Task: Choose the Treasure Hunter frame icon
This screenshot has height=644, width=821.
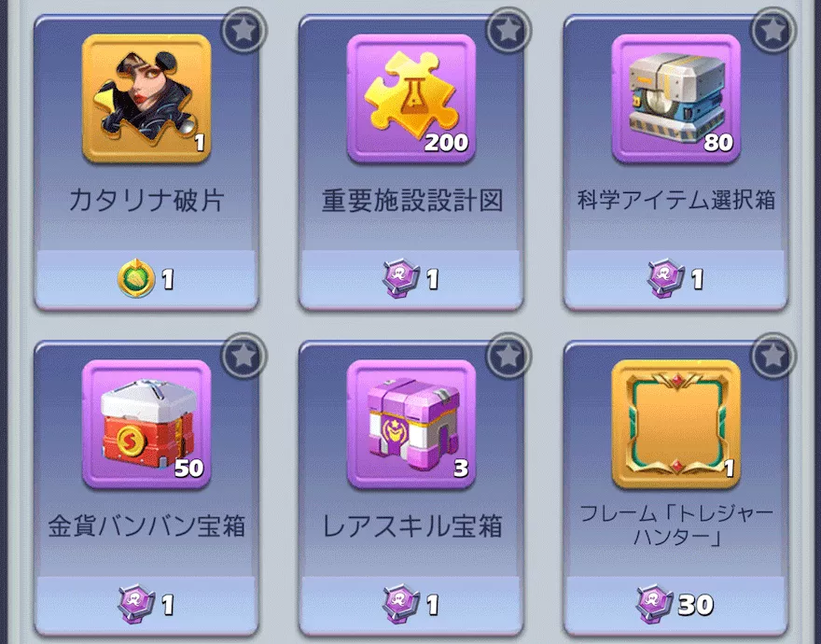Action: pyautogui.click(x=676, y=424)
